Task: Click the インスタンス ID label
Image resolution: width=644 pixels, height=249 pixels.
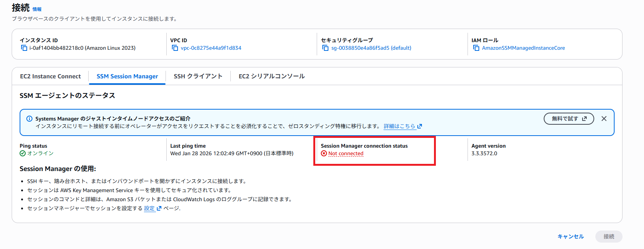Action: (x=39, y=40)
